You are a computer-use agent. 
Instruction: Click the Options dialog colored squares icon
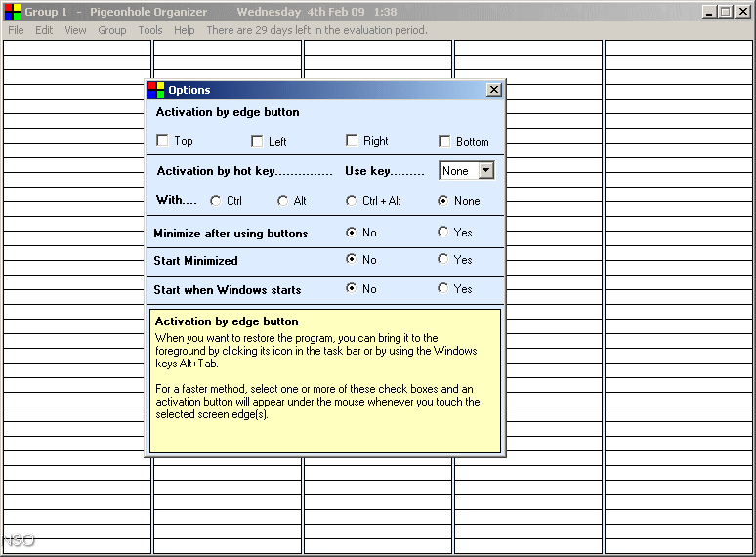[155, 90]
